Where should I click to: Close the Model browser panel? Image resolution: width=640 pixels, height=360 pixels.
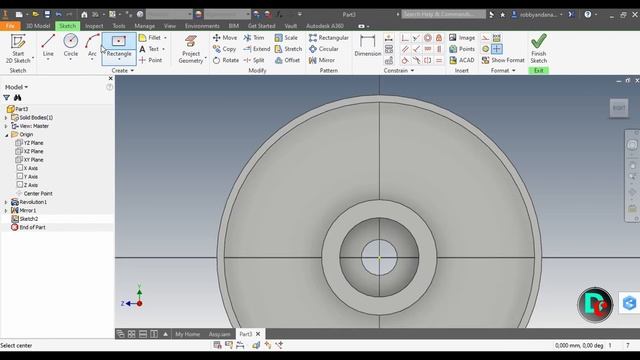point(111,78)
